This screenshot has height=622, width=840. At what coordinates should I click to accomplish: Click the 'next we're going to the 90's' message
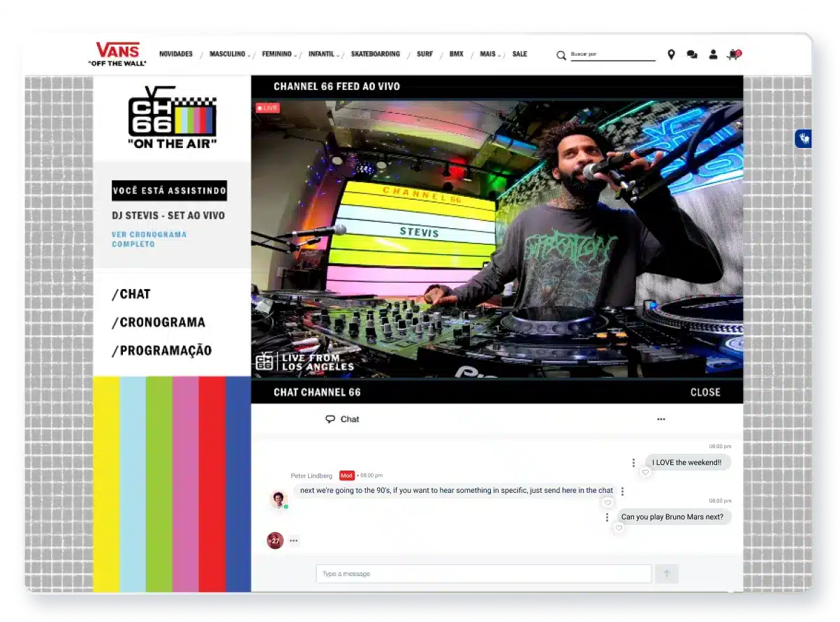[x=457, y=491]
